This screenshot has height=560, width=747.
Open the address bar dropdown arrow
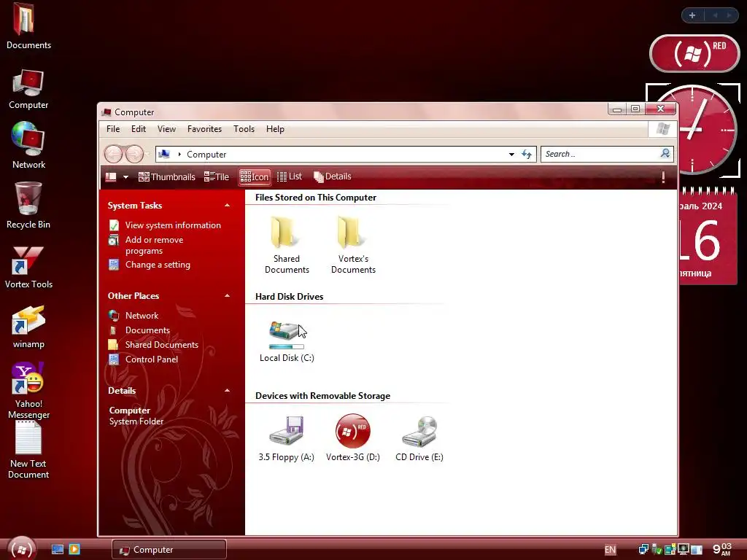[x=511, y=155]
